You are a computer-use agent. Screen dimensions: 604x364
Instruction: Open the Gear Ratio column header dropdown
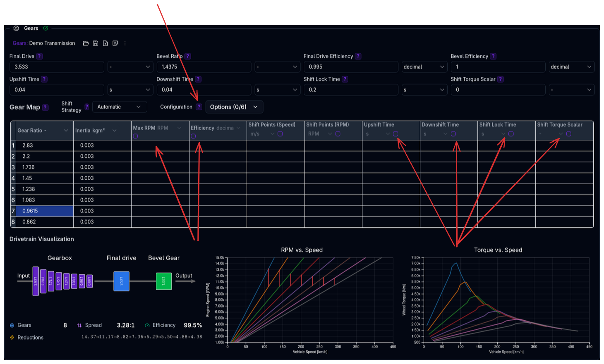click(x=66, y=131)
